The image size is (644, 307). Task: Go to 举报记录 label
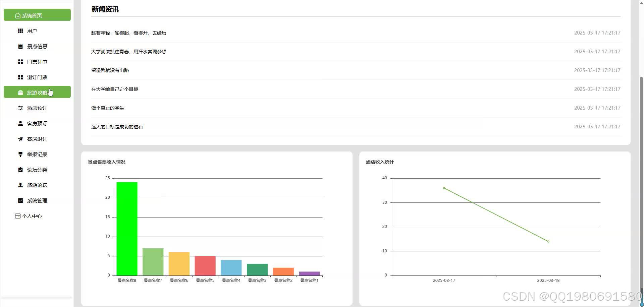tap(37, 154)
